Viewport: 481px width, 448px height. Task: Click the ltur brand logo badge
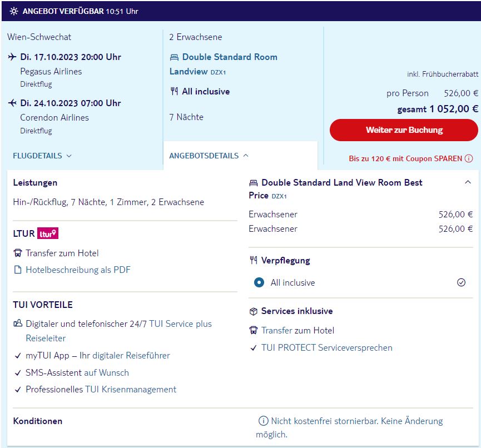[x=48, y=233]
